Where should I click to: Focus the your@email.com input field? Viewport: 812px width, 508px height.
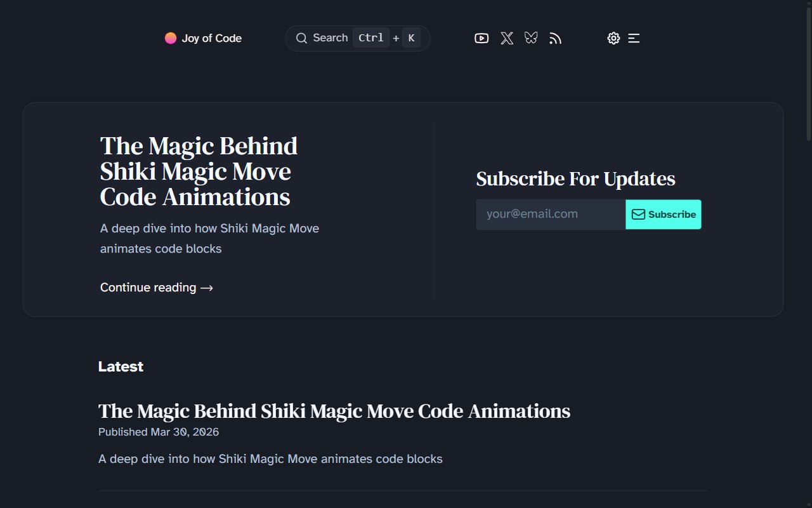pyautogui.click(x=551, y=214)
